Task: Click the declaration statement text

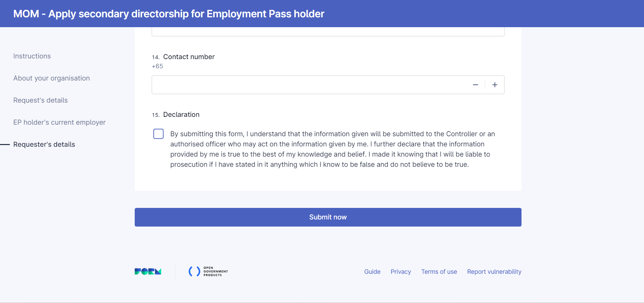Action: [333, 149]
